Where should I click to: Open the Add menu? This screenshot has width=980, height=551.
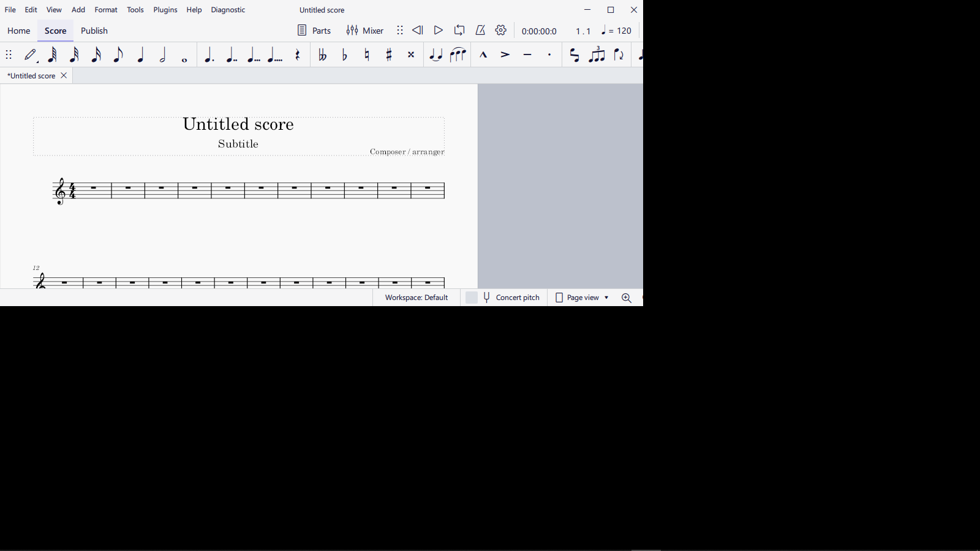(78, 10)
